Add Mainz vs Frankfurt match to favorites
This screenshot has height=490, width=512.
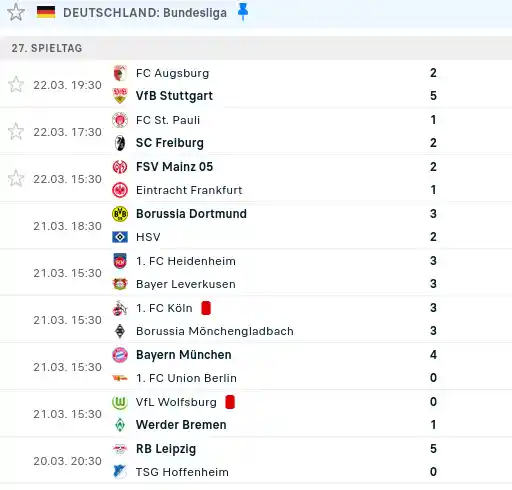[x=16, y=179]
